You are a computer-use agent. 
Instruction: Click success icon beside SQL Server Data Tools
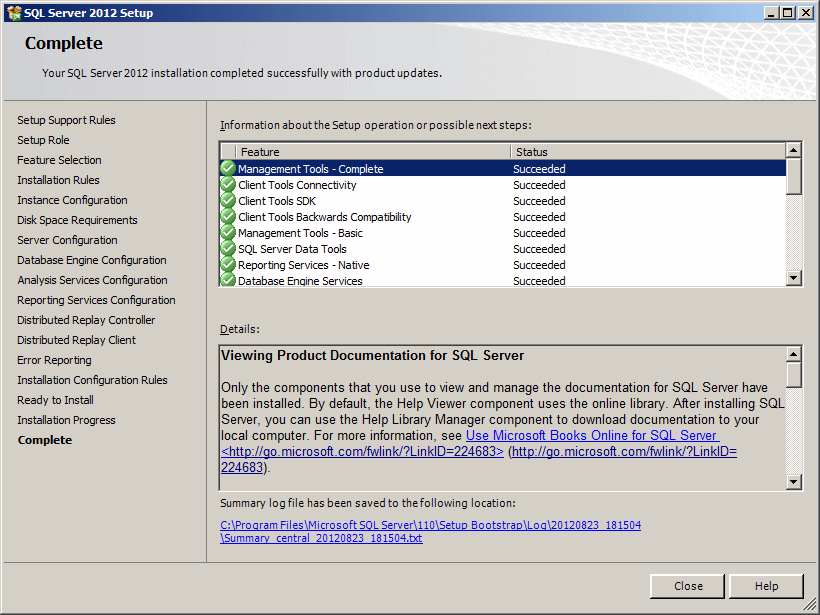228,249
